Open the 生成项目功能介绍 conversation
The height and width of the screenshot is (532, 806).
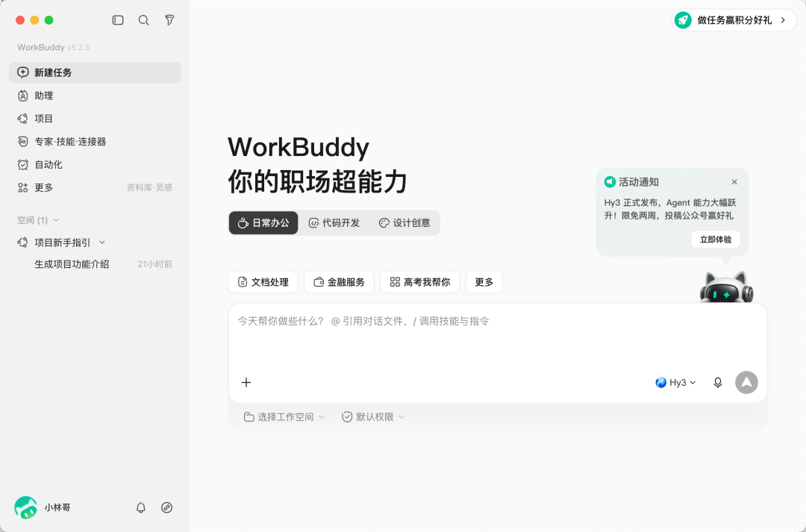pyautogui.click(x=95, y=264)
